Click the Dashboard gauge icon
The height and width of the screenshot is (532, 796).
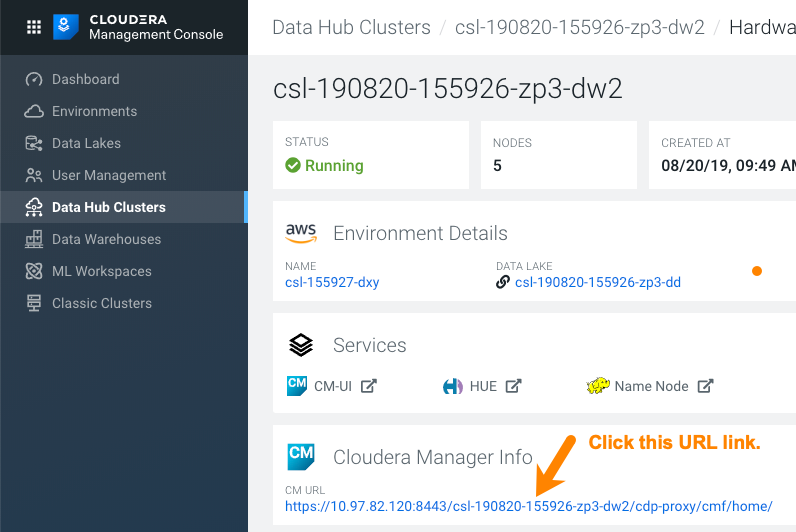[x=34, y=79]
